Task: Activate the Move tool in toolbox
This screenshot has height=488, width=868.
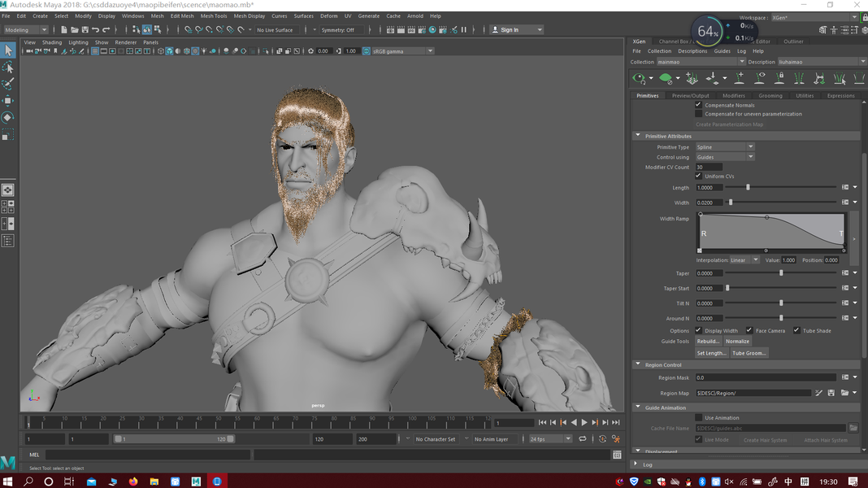Action: [8, 101]
